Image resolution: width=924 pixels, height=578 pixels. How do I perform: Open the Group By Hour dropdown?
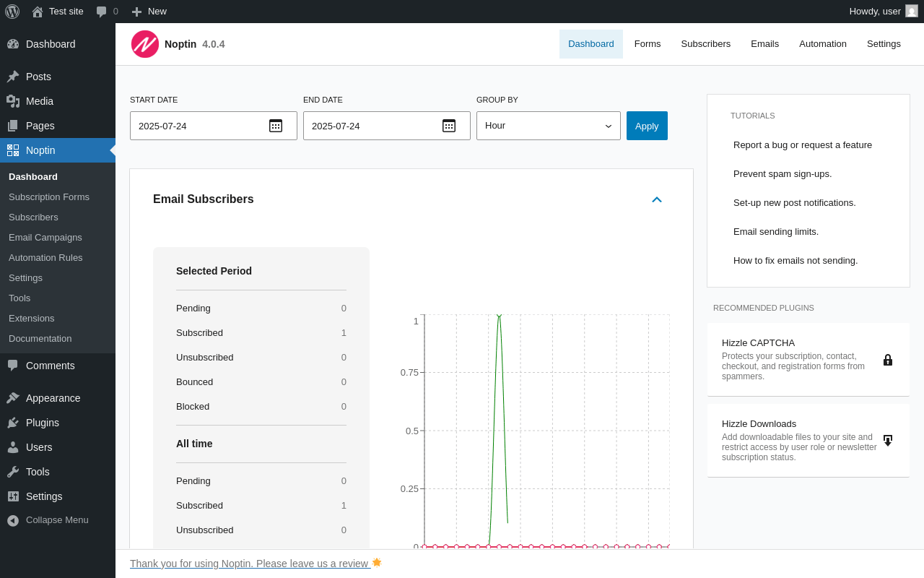coord(549,126)
